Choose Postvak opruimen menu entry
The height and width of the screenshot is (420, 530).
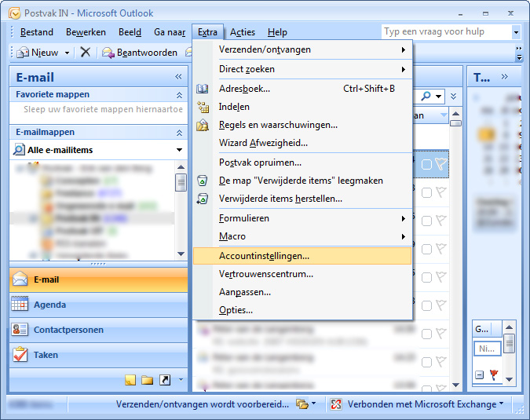[302, 163]
